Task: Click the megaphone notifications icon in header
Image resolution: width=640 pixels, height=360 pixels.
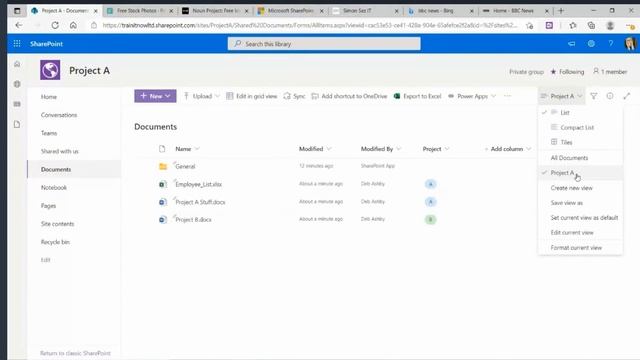Action: click(x=571, y=44)
